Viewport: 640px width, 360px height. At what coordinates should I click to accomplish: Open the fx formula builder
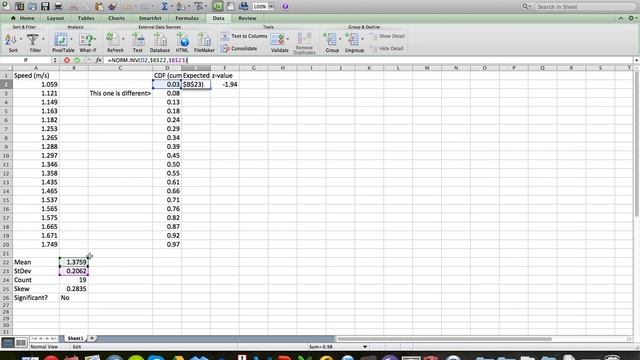(x=98, y=60)
